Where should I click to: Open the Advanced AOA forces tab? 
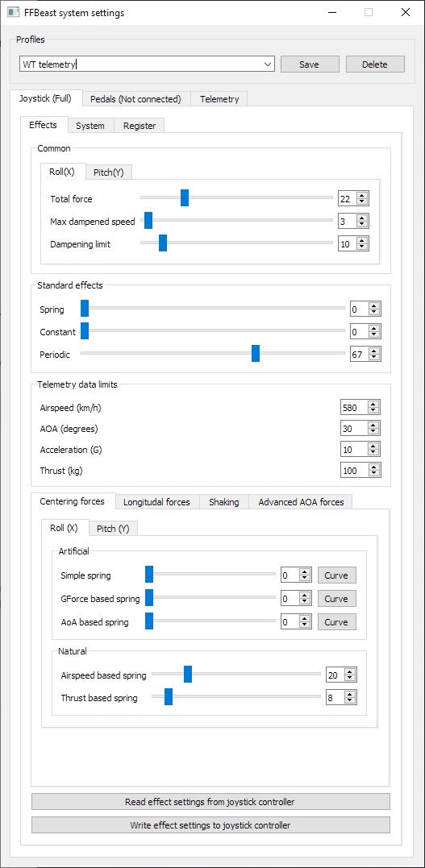click(301, 502)
